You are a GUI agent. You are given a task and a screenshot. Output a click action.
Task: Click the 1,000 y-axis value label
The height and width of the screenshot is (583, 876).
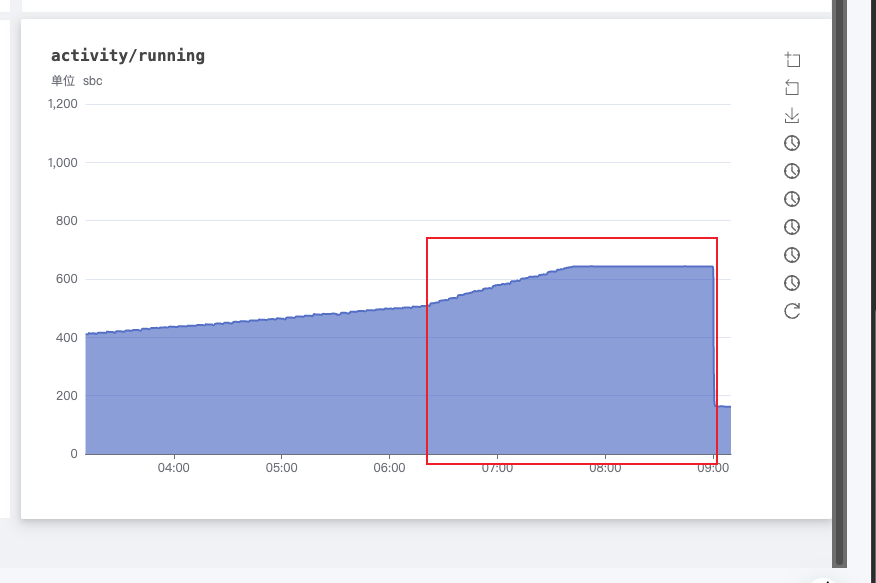pyautogui.click(x=62, y=162)
